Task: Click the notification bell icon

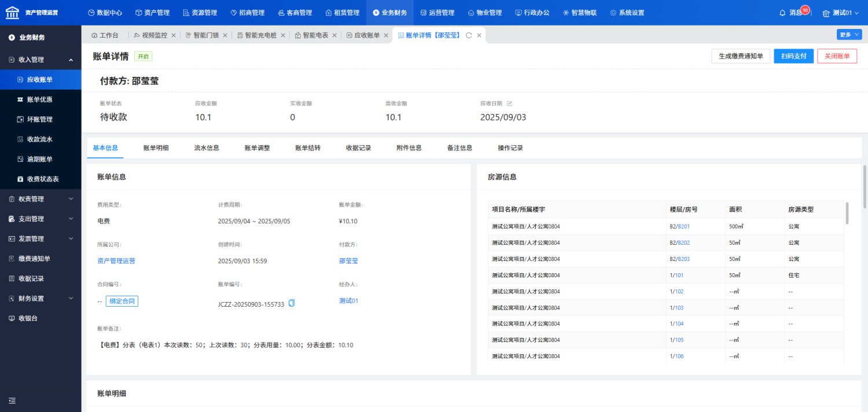Action: pyautogui.click(x=783, y=13)
